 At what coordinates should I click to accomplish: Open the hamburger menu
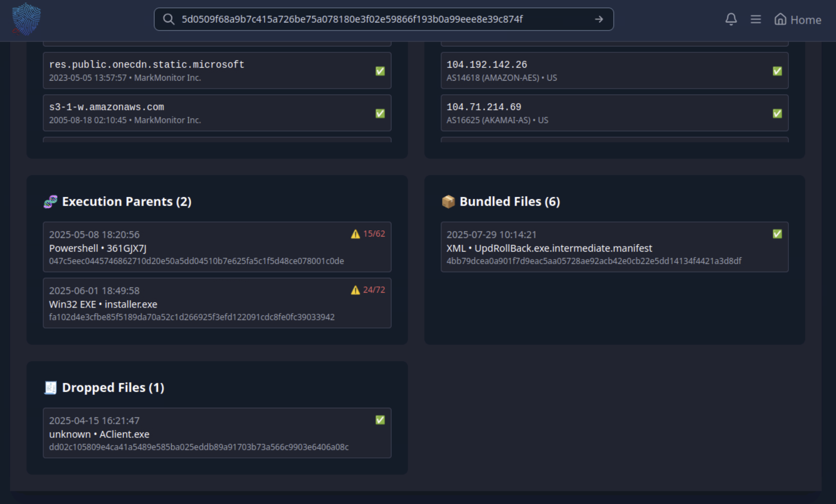click(x=755, y=19)
